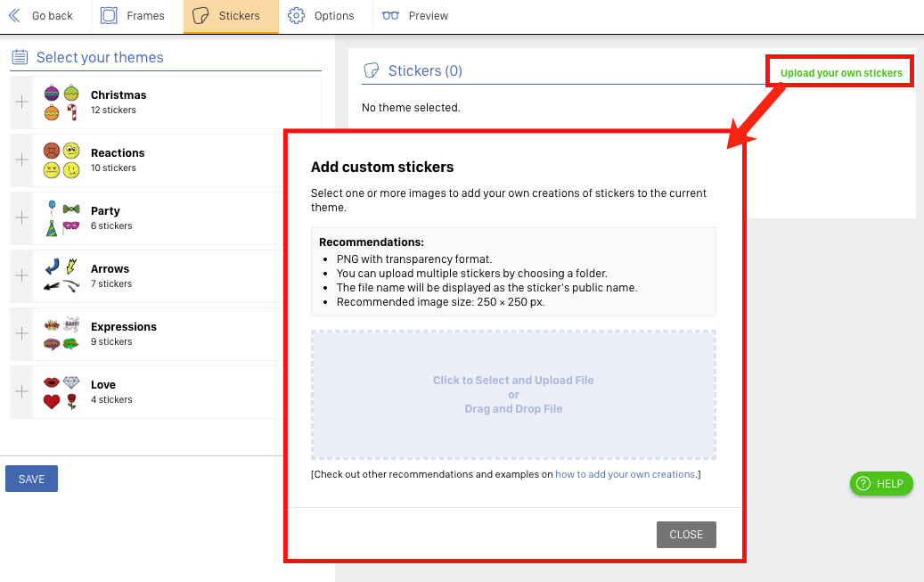This screenshot has height=582, width=924.
Task: Open the green HELP button
Action: pos(881,484)
